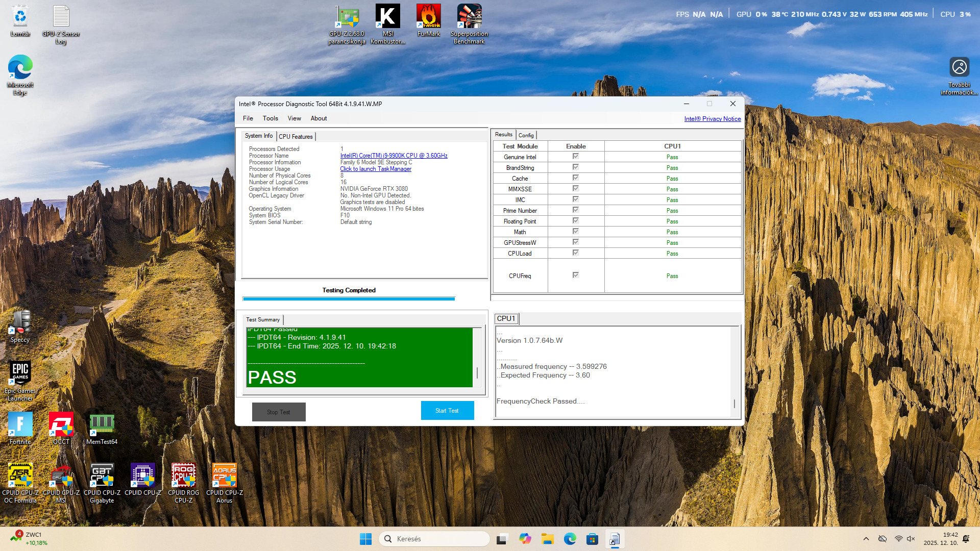Image resolution: width=980 pixels, height=551 pixels.
Task: Click the Start Test button
Action: pos(447,411)
